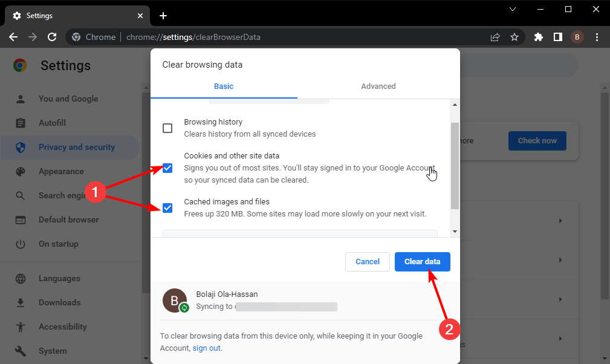Open Chrome's three-dot menu
Viewport: 610px width, 364px height.
597,37
